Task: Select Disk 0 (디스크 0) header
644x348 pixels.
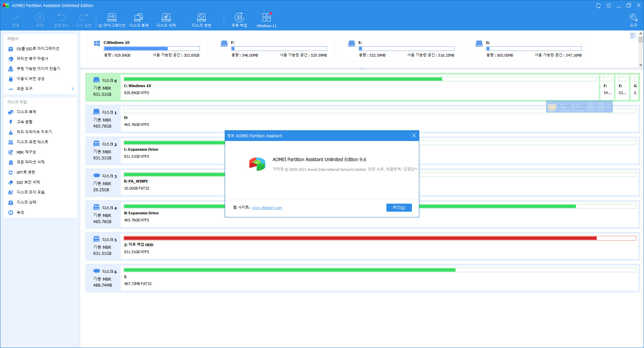Action: tap(103, 87)
